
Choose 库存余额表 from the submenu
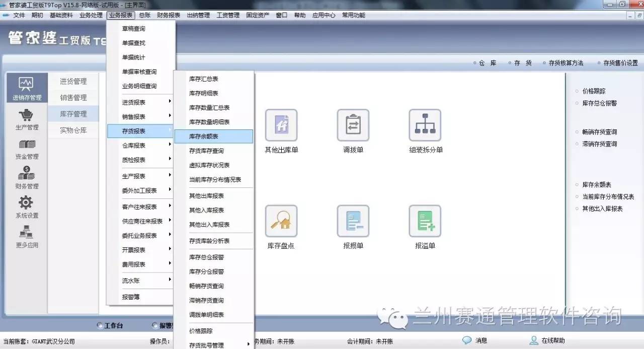pyautogui.click(x=213, y=136)
